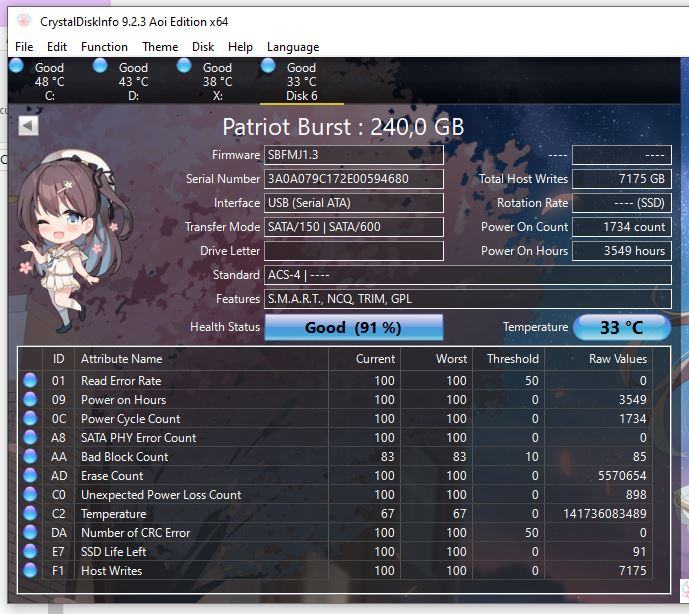Click the Unexpected Power Loss Count name
This screenshot has height=614, width=689.
pyautogui.click(x=161, y=494)
